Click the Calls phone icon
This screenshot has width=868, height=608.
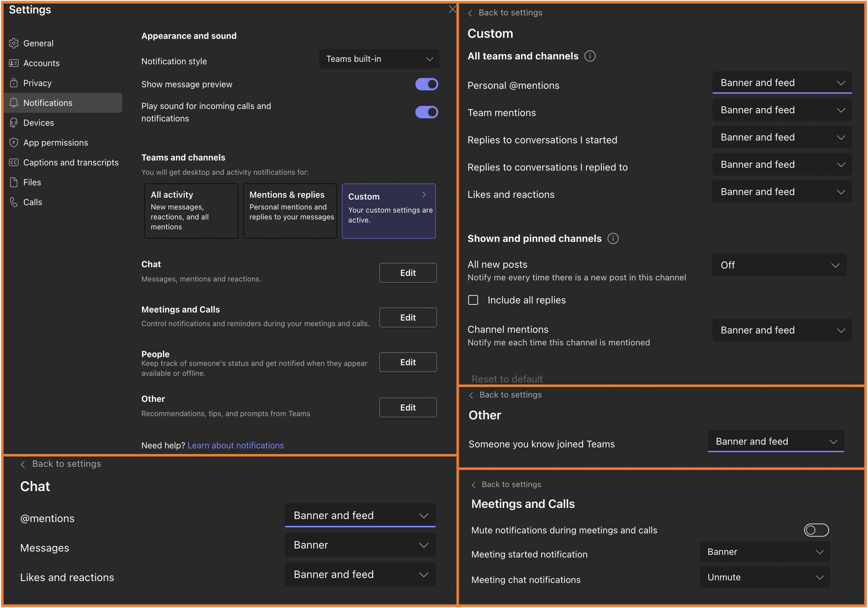coord(14,202)
